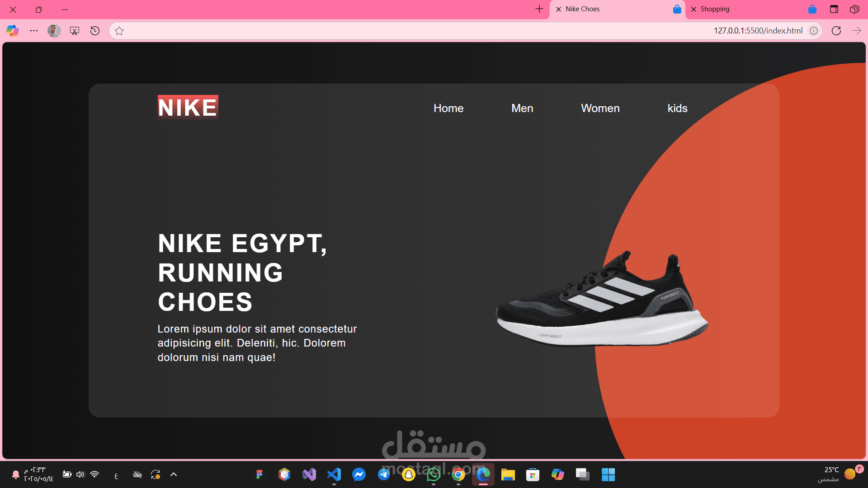The image size is (868, 488).
Task: Open the 25°C weather widget
Action: [840, 474]
